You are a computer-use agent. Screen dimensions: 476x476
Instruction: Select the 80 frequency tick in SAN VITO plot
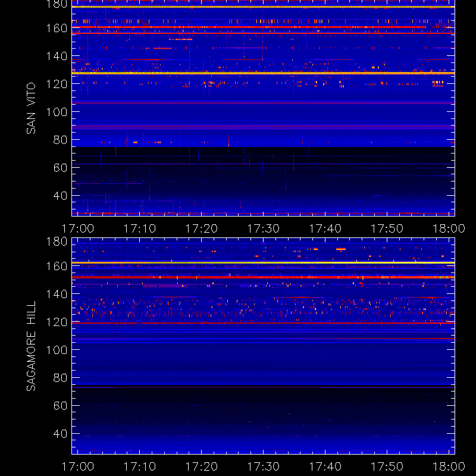point(60,140)
